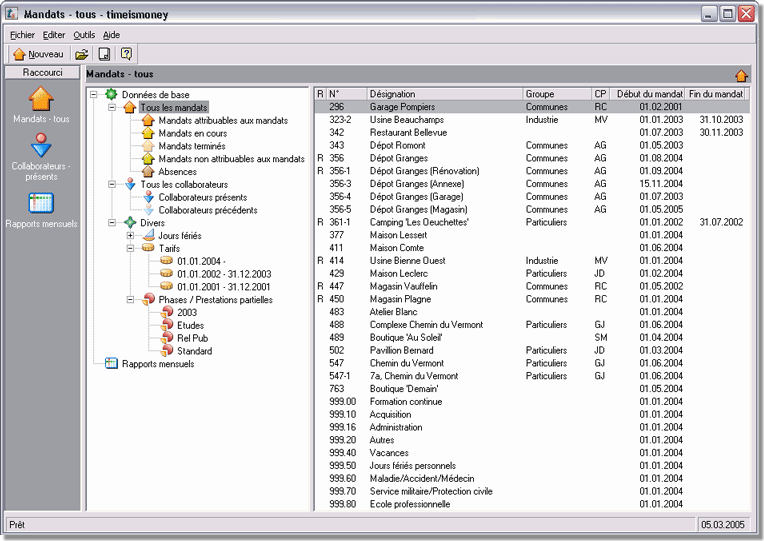The width and height of the screenshot is (764, 541).
Task: Click green cross icon beside Divers
Action: tap(130, 222)
